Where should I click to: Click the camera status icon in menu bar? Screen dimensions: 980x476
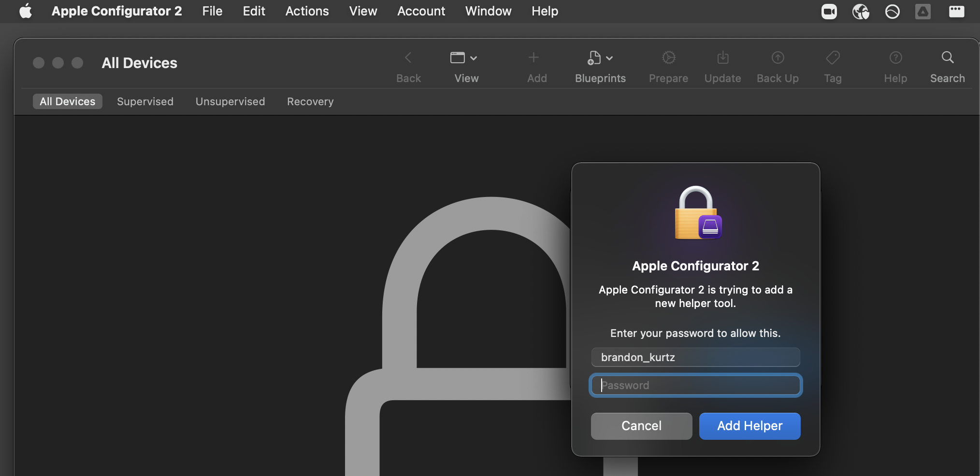829,11
